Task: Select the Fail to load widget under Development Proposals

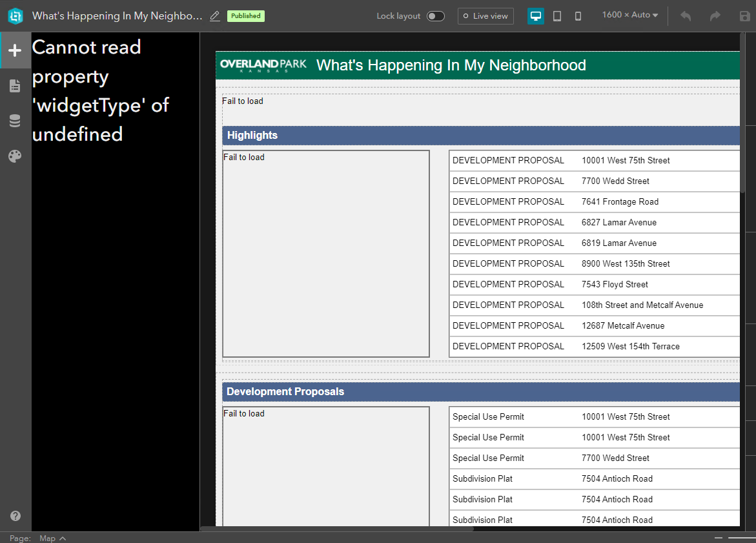Action: [x=326, y=466]
